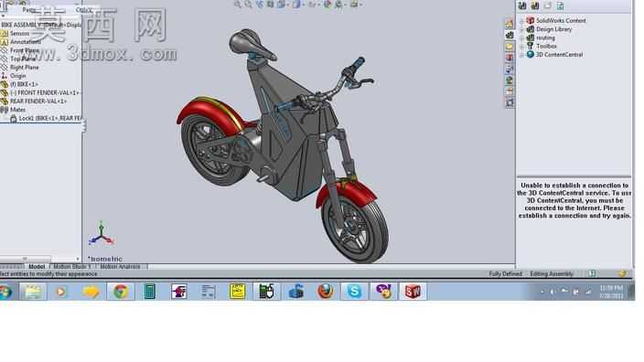Select the Toolbox library item

pyautogui.click(x=546, y=46)
